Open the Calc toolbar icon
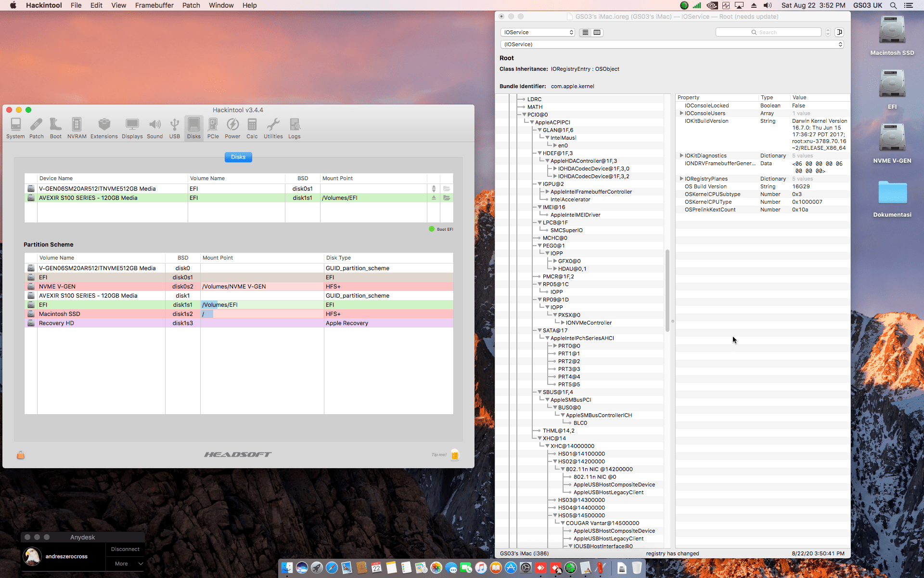Screen dimensions: 924x578 click(252, 128)
